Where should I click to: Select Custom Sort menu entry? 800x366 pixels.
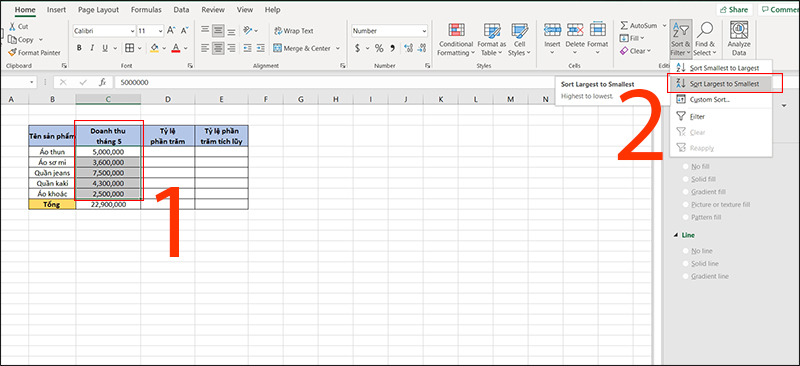pyautogui.click(x=709, y=100)
